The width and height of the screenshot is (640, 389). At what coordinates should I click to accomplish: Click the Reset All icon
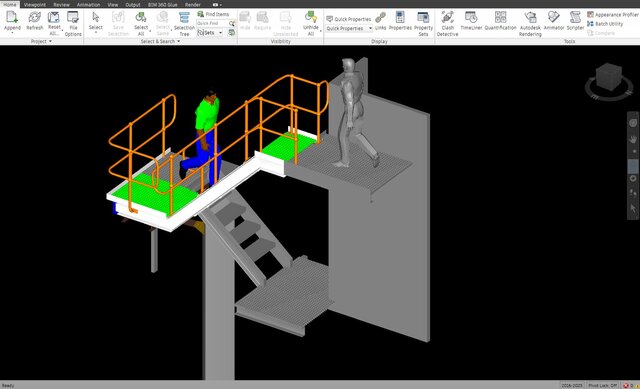click(54, 17)
